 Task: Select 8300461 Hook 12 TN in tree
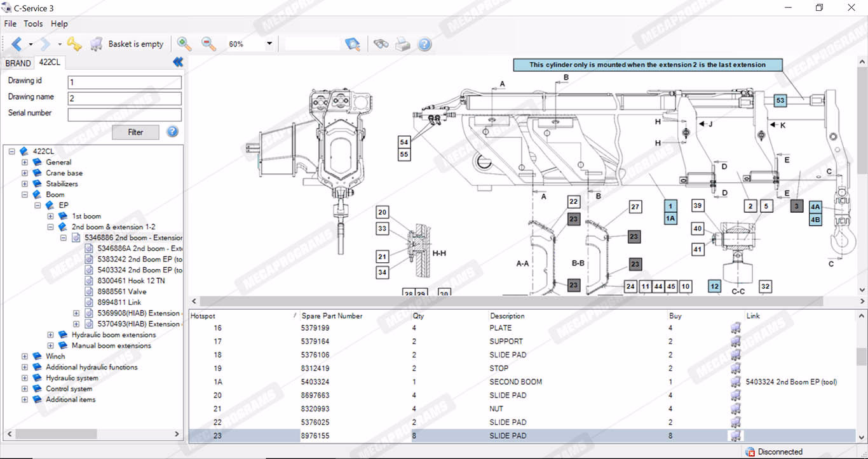(x=130, y=281)
